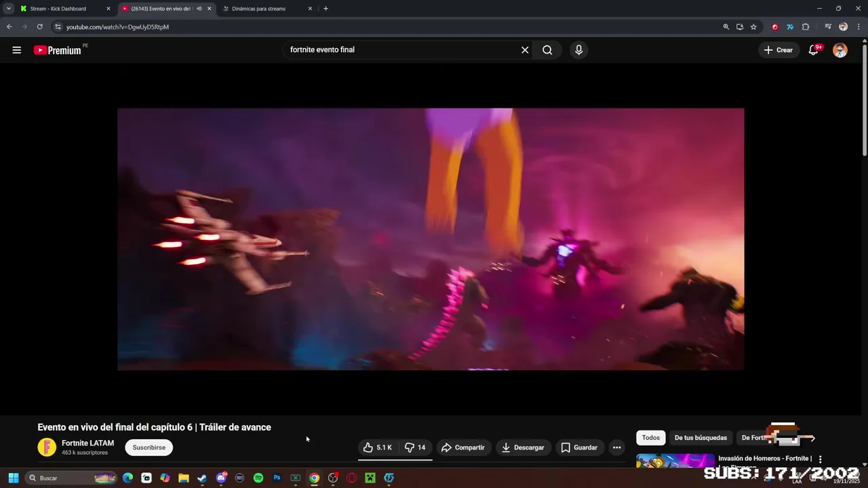The width and height of the screenshot is (868, 488).
Task: Open the media control icon in Chrome toolbar
Action: point(828,27)
